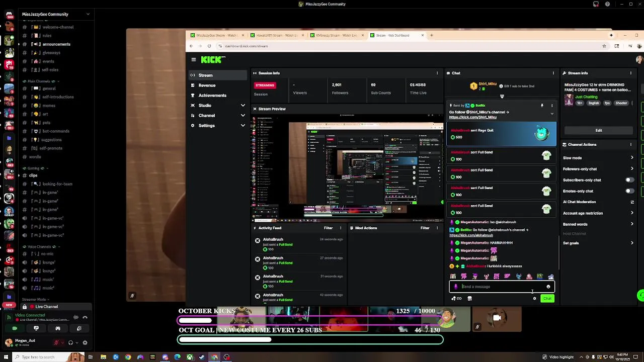Open the Windows Start menu
Viewport: 644px width, 362px height.
(x=6, y=357)
